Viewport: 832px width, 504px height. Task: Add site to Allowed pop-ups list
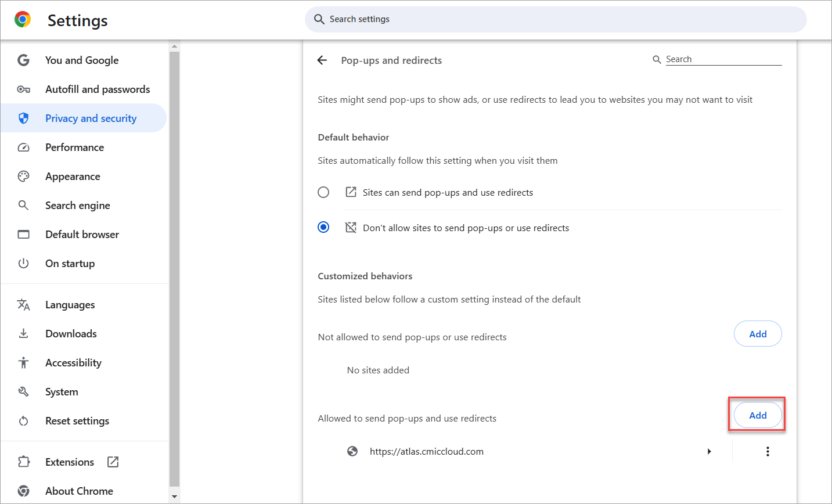(758, 415)
